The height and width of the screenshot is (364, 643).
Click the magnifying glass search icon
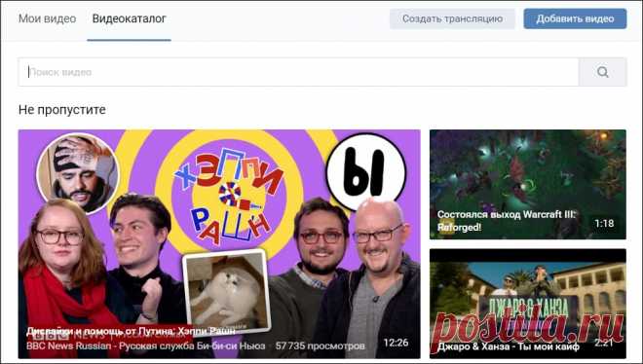602,72
